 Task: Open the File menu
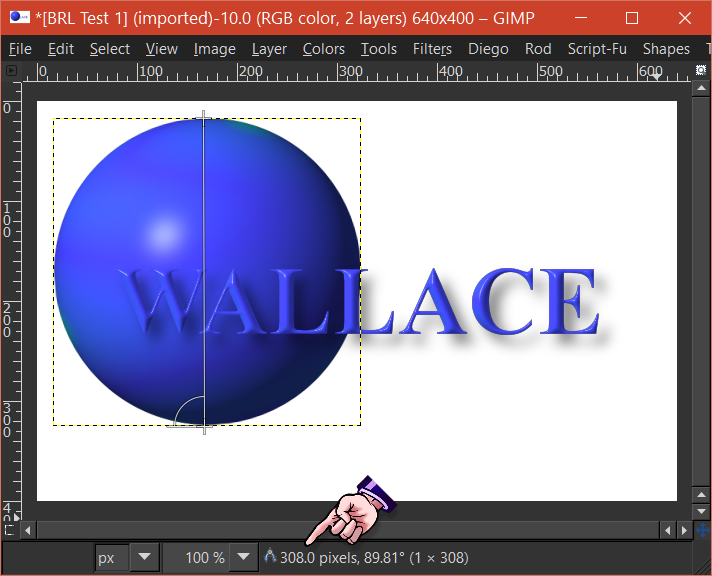pyautogui.click(x=20, y=49)
